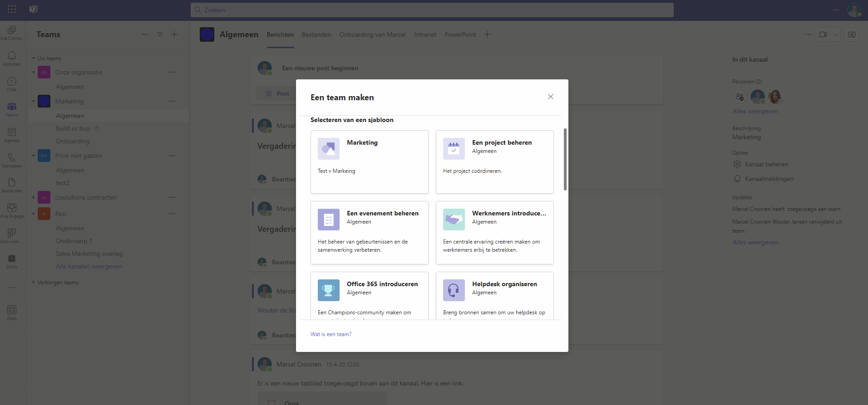Open the Agenda calendar icon

[x=12, y=135]
